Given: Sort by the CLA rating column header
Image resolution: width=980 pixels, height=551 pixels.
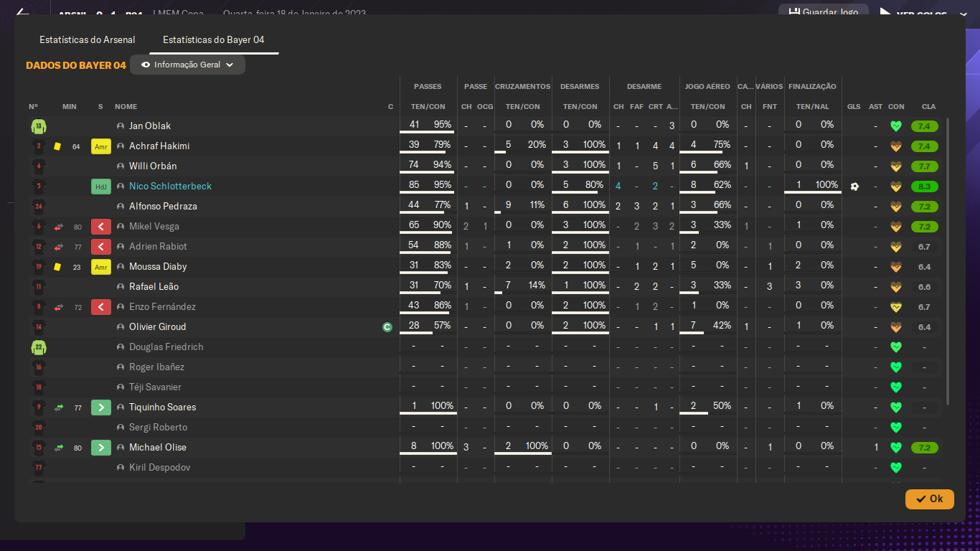Looking at the screenshot, I should point(928,107).
